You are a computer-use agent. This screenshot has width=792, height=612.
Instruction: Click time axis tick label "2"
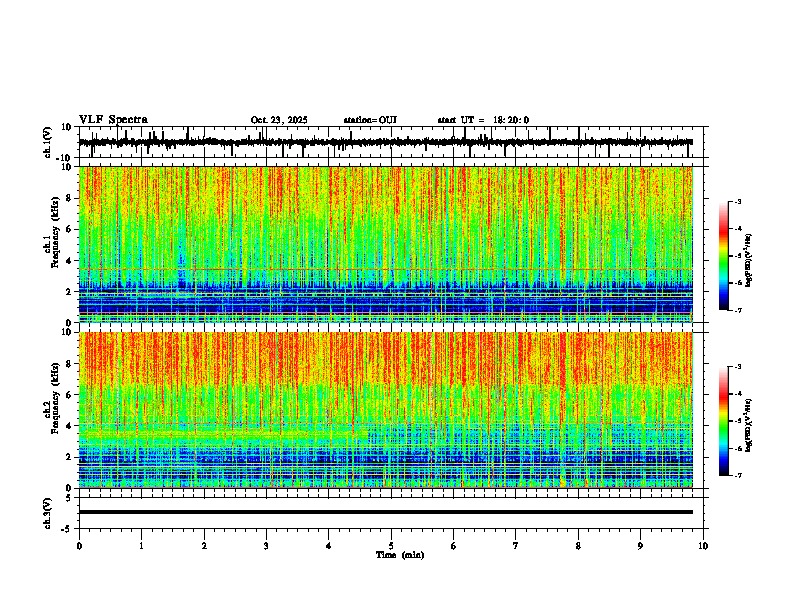204,546
